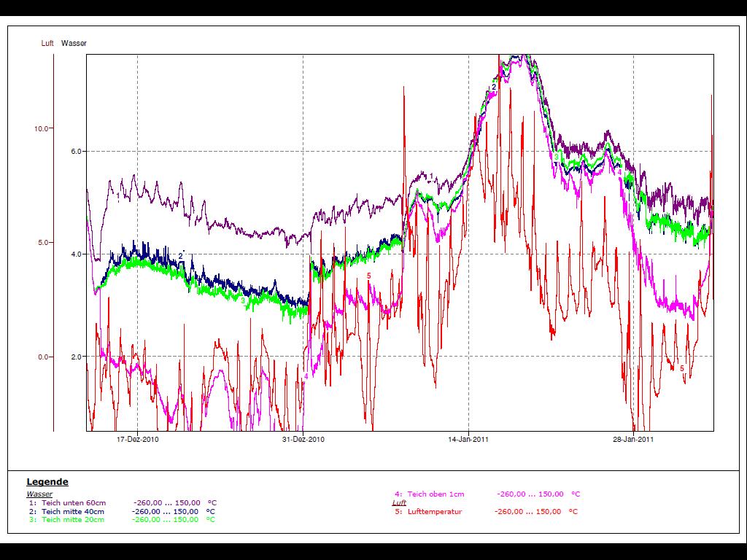This screenshot has width=747, height=560.
Task: Select legend entry "2: Teich mitte 40cm"
Action: pyautogui.click(x=67, y=511)
